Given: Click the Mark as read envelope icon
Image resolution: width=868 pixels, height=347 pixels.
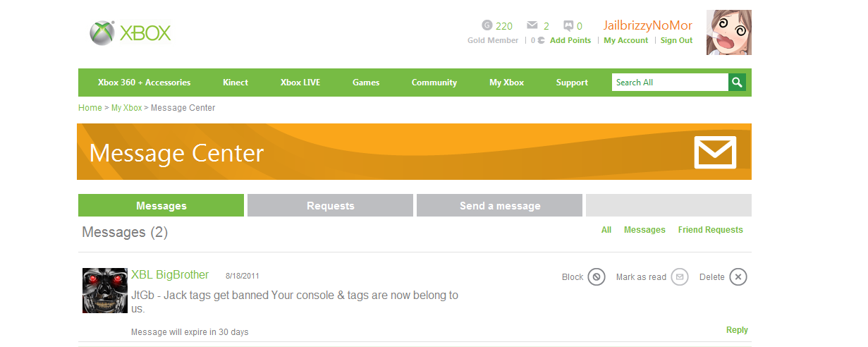Looking at the screenshot, I should point(679,277).
